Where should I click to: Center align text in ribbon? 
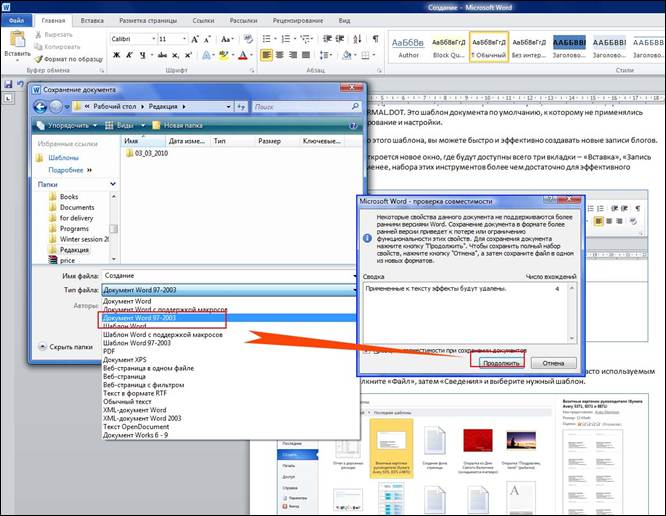(279, 55)
